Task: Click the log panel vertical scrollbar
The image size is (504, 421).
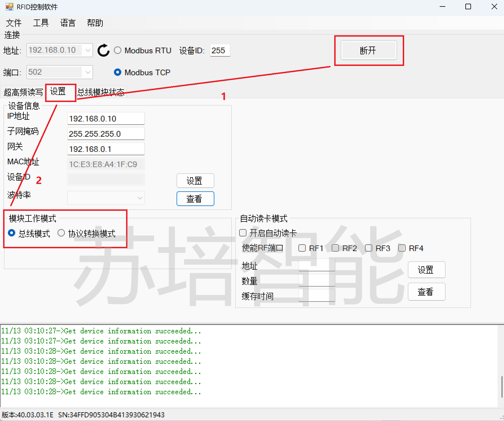Action: click(x=501, y=387)
